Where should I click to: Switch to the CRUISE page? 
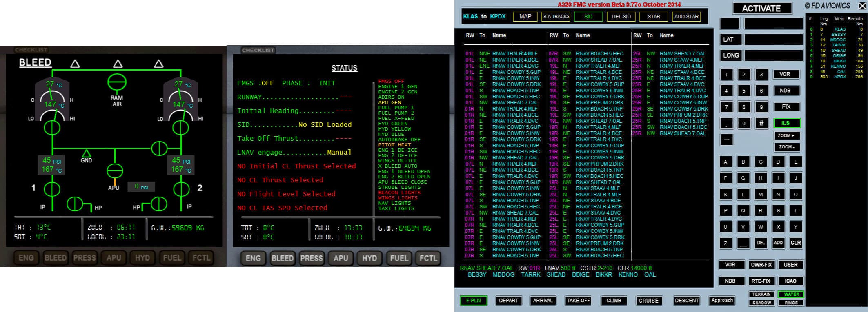[648, 301]
